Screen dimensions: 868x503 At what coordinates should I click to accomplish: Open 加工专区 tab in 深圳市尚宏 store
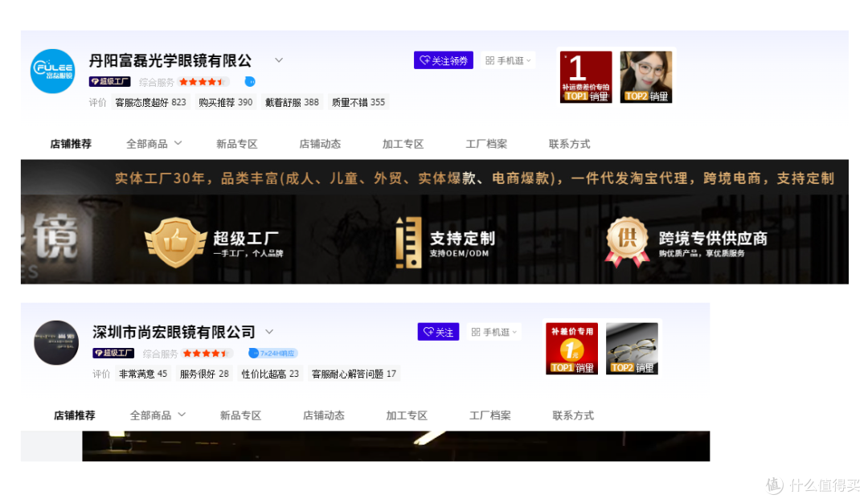(x=407, y=415)
